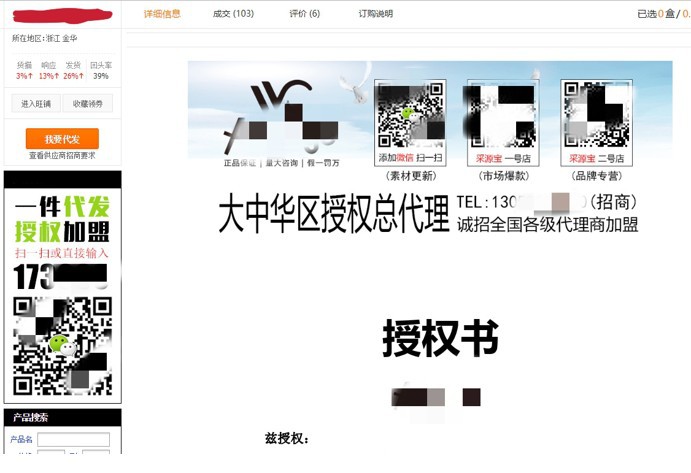Click the (素材更新) caption

point(411,176)
